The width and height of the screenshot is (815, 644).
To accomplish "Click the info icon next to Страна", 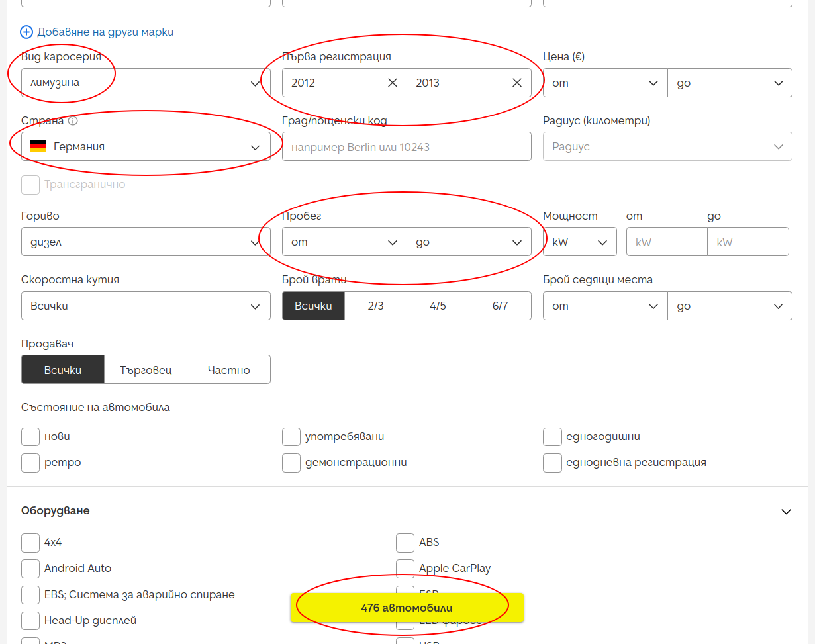I will tap(73, 121).
